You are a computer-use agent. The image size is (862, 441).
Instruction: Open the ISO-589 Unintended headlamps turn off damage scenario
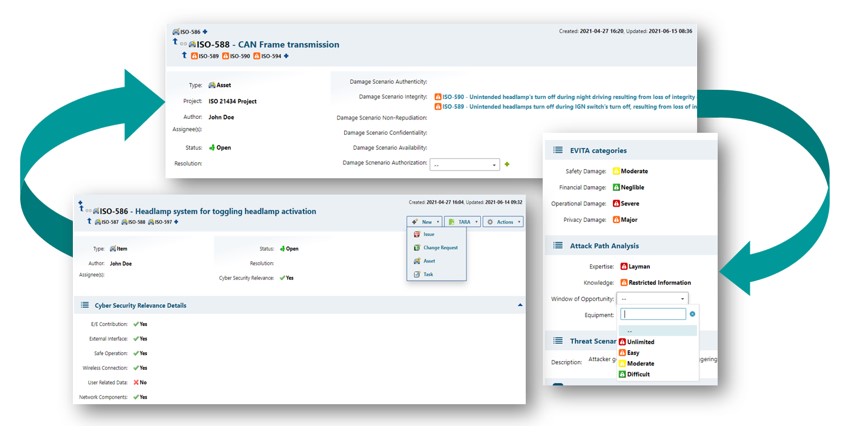(565, 107)
